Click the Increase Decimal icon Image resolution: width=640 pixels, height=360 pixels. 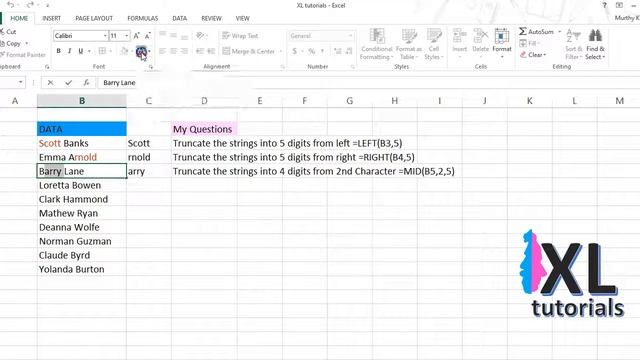338,51
